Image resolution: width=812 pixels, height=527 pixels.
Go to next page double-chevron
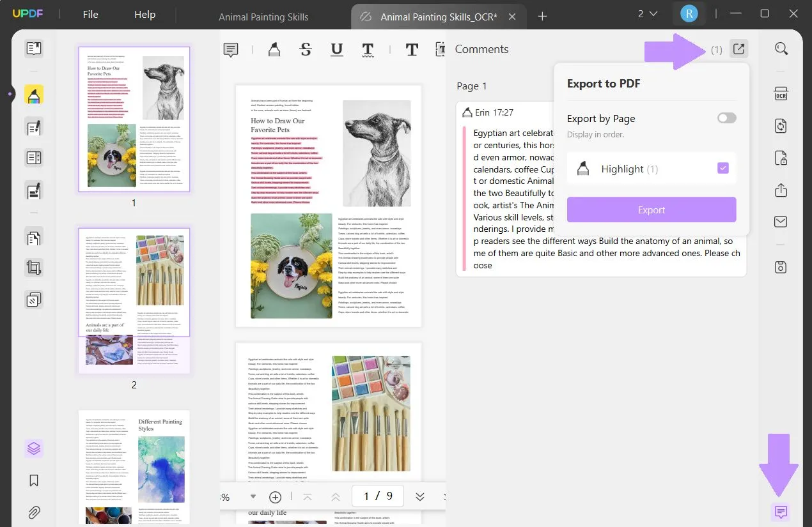(x=420, y=496)
